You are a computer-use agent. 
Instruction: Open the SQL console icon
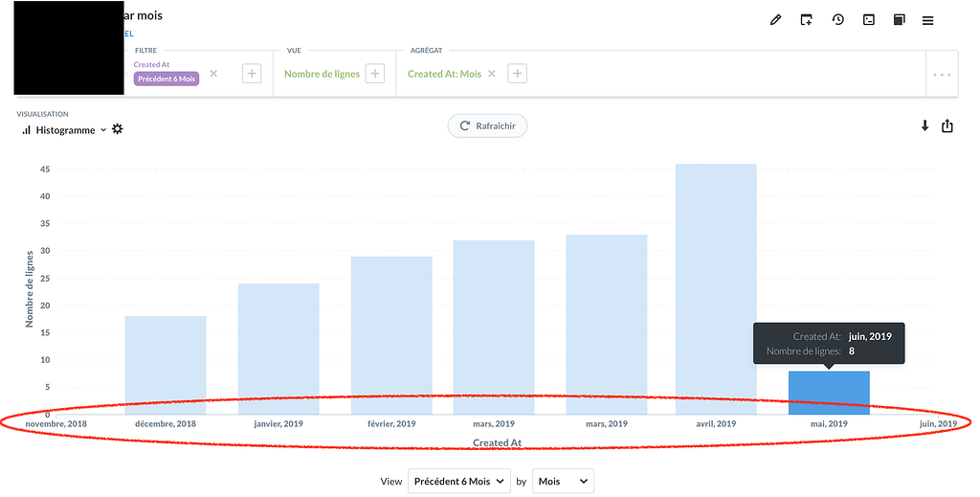tap(869, 20)
